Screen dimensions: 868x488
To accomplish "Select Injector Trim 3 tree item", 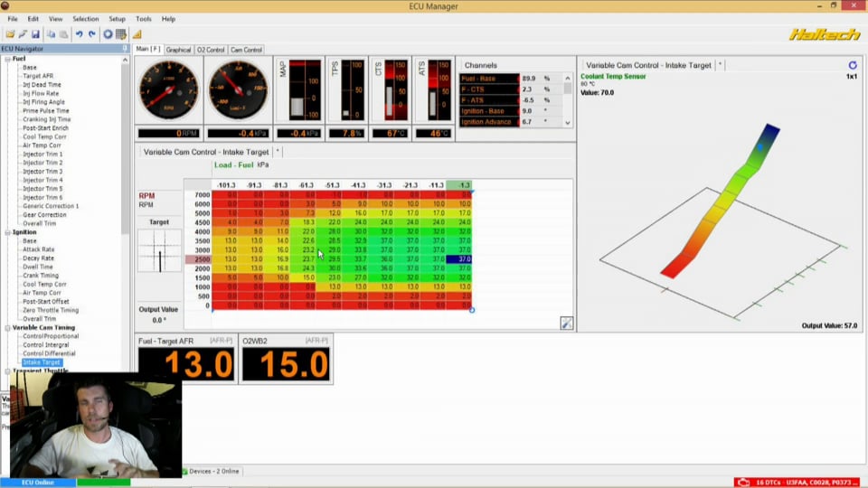I will (x=42, y=172).
